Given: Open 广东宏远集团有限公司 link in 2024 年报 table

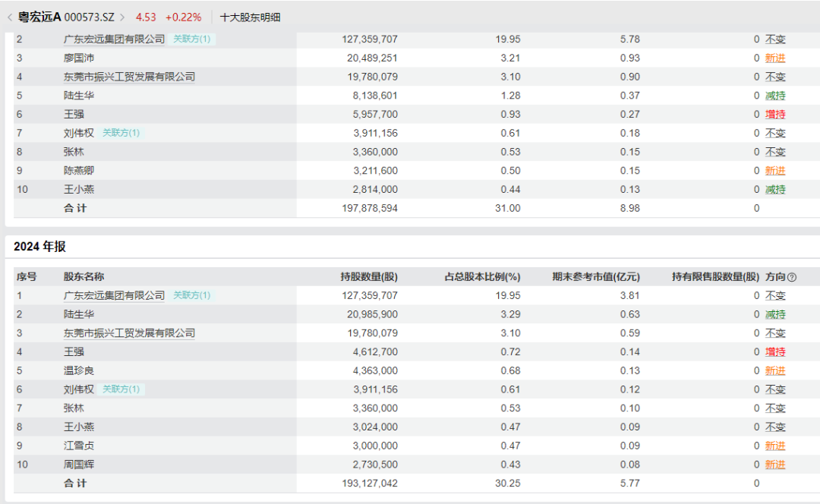Looking at the screenshot, I should click(114, 295).
